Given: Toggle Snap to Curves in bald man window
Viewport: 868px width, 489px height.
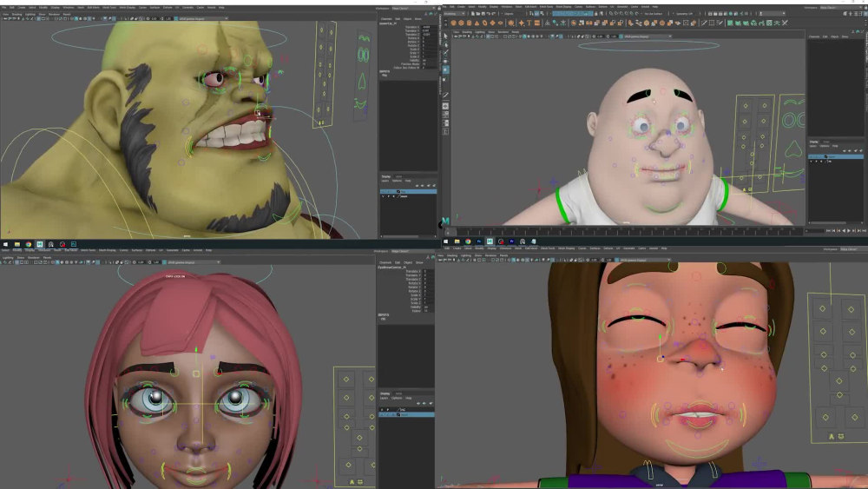Looking at the screenshot, I should pyautogui.click(x=615, y=13).
